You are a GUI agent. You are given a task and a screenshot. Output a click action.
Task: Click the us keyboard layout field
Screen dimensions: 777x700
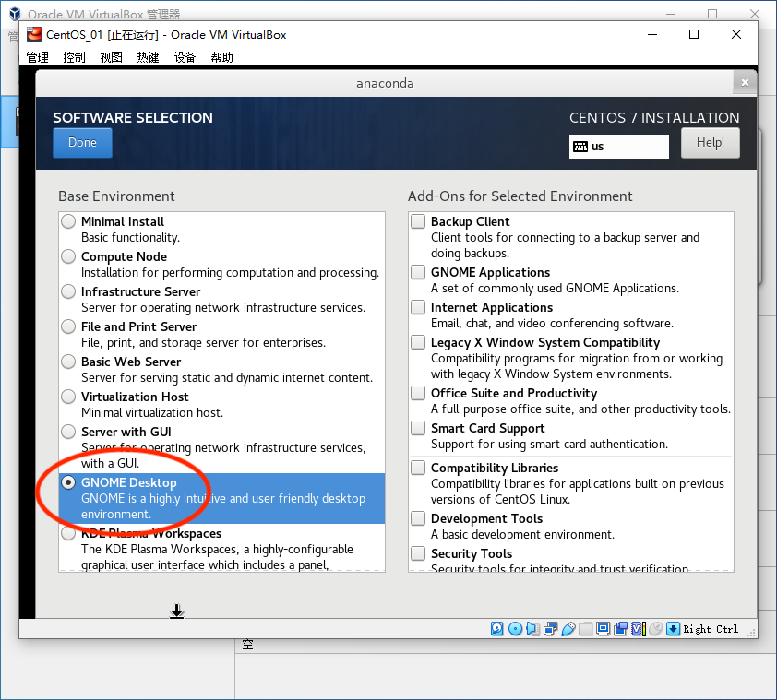coord(619,146)
